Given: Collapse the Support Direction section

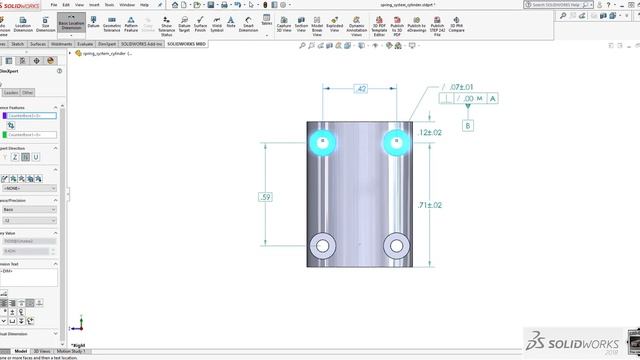Looking at the screenshot, I should 56,148.
